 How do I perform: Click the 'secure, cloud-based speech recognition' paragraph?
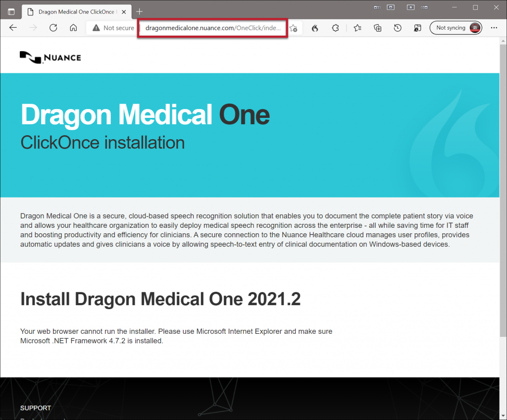247,230
